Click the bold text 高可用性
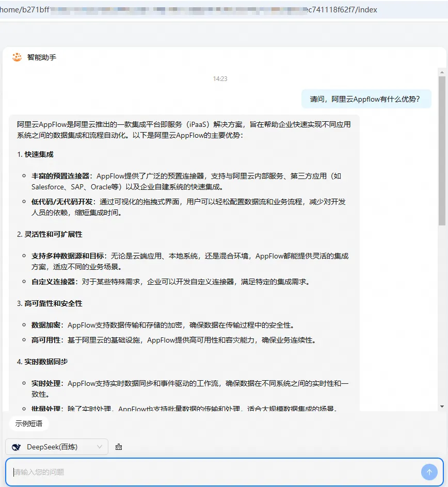 coord(46,340)
